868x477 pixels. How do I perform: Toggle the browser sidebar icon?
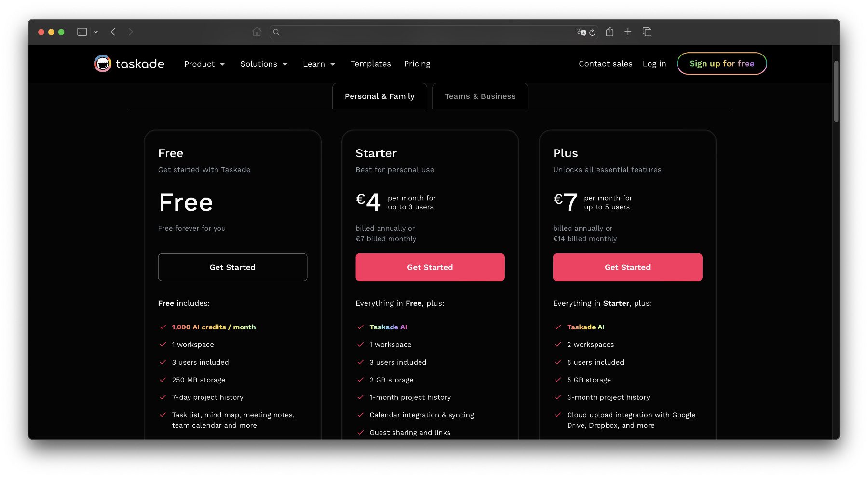(x=82, y=32)
